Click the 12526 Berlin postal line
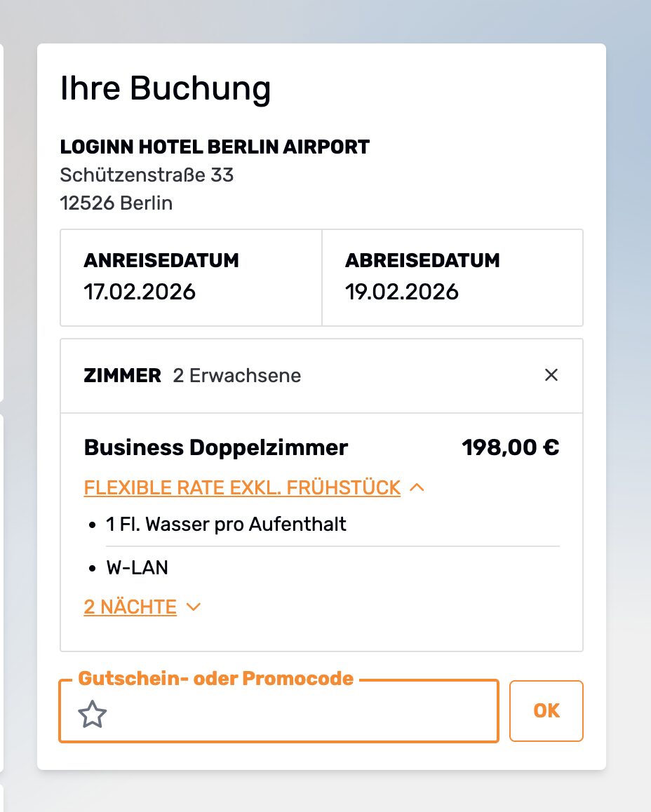This screenshot has height=812, width=651. point(116,203)
